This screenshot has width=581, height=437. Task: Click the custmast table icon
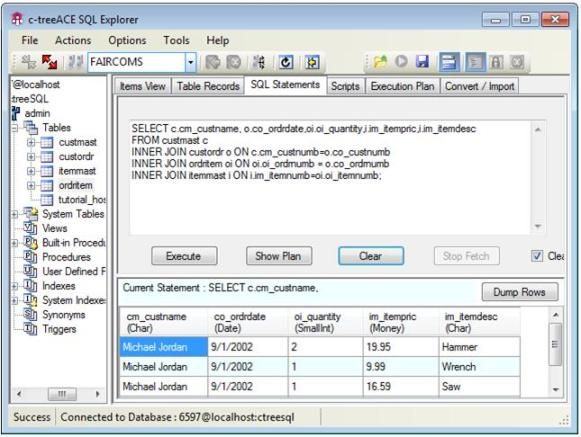47,142
